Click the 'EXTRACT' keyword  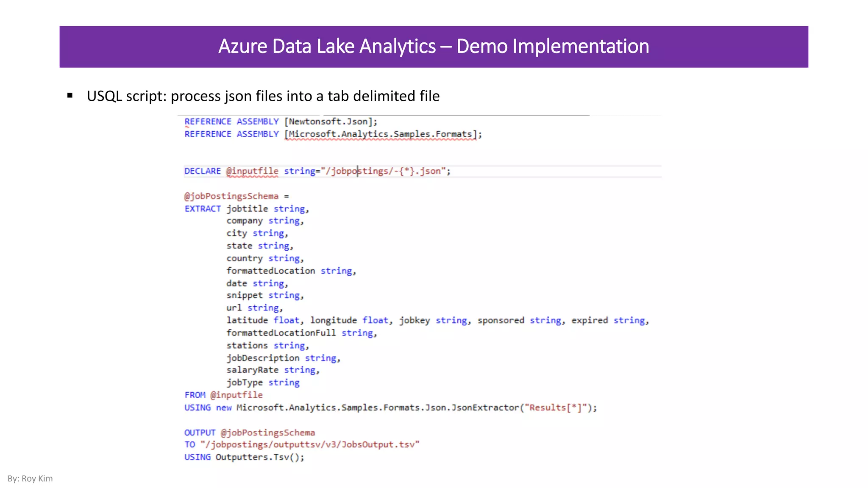(x=203, y=209)
